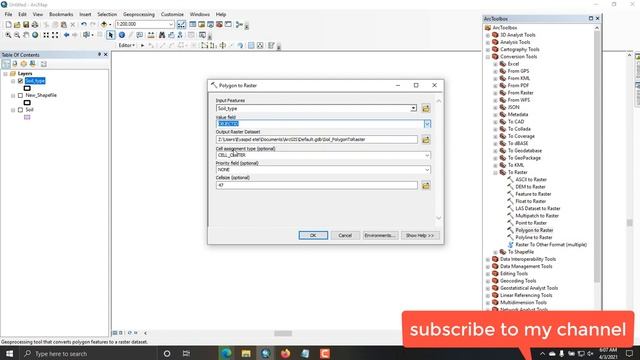The width and height of the screenshot is (640, 360).
Task: Go back to previous extent with blue arrow
Action: click(x=67, y=35)
